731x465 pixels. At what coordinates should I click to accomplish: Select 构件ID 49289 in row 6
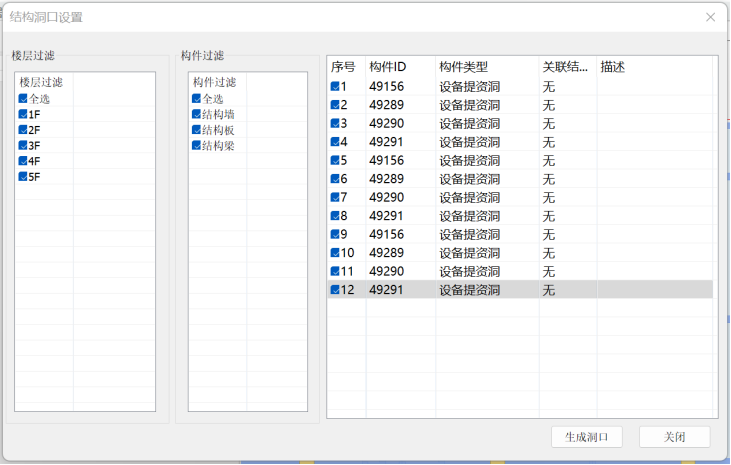pos(386,179)
